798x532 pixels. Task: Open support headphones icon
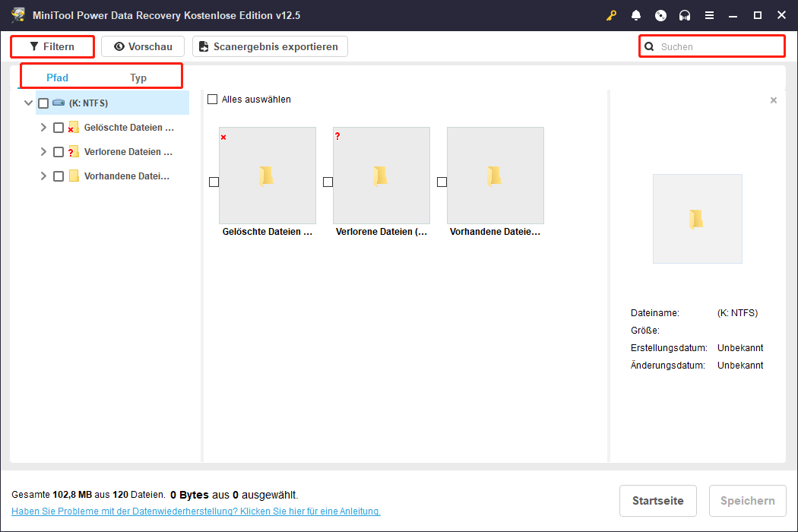[685, 15]
